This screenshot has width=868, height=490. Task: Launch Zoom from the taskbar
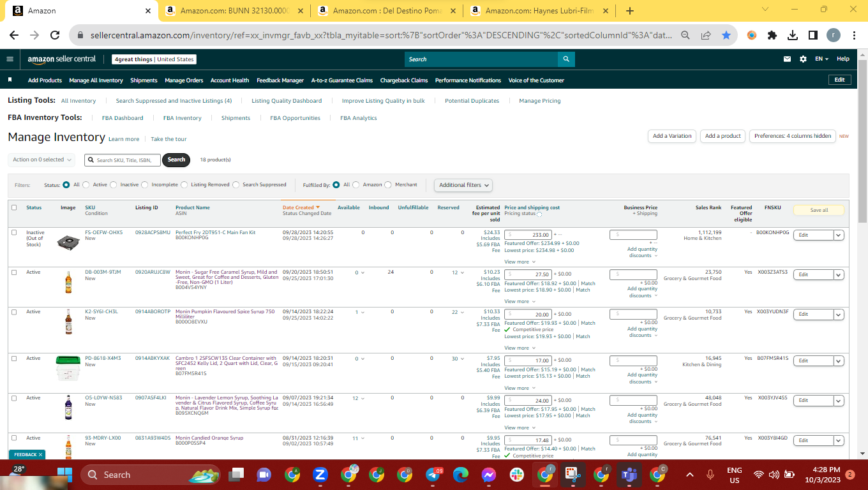pyautogui.click(x=320, y=475)
